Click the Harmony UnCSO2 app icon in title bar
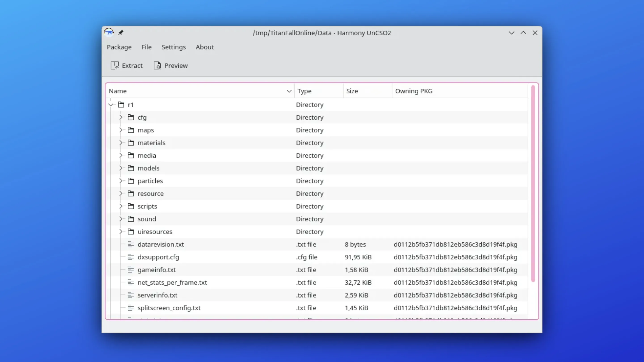Screen dimensions: 644x362 click(x=109, y=32)
